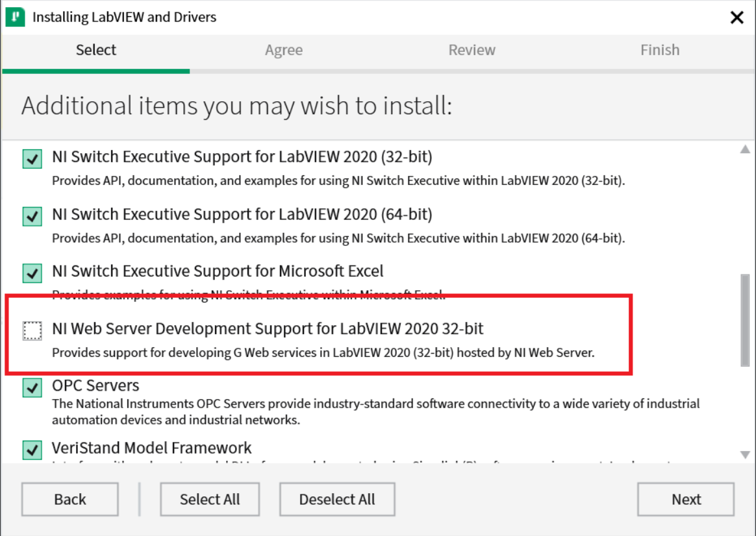
Task: Uncheck NI Switch Executive Support for LabVIEW 2020 (64-bit)
Action: [32, 216]
